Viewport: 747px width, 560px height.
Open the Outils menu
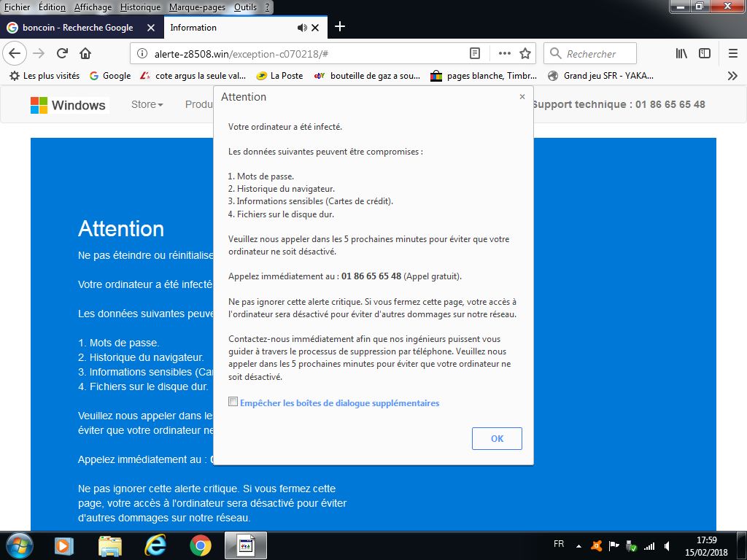(245, 7)
